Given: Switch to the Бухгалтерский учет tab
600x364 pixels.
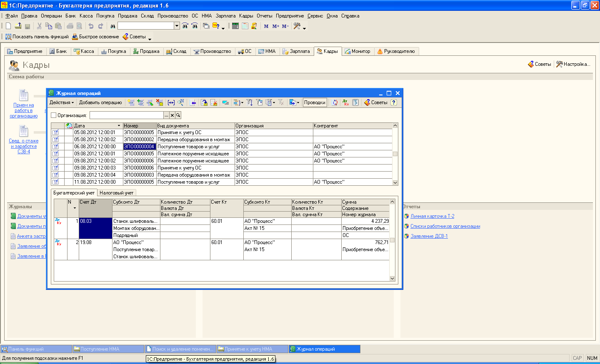Looking at the screenshot, I should (74, 193).
